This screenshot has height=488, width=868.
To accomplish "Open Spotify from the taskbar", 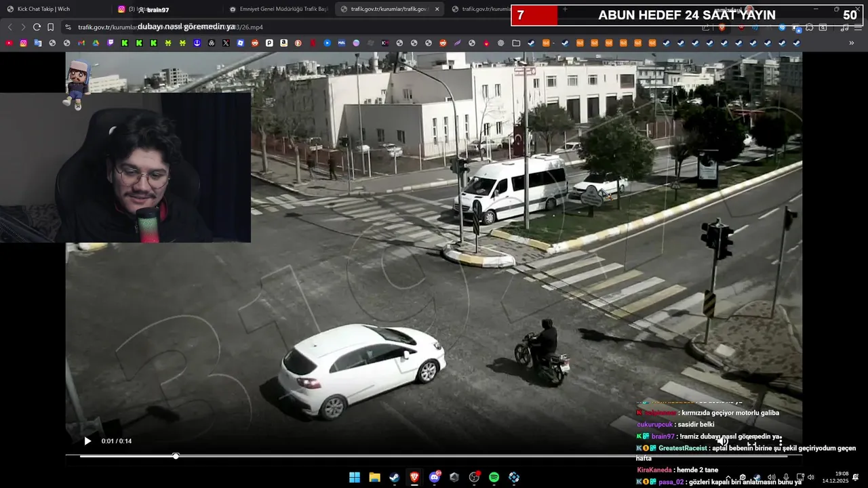I will tap(494, 477).
